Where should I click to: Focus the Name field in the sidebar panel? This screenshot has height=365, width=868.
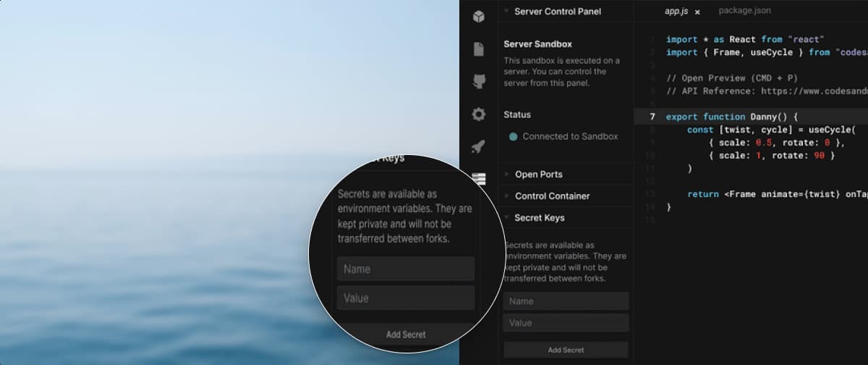pyautogui.click(x=566, y=301)
